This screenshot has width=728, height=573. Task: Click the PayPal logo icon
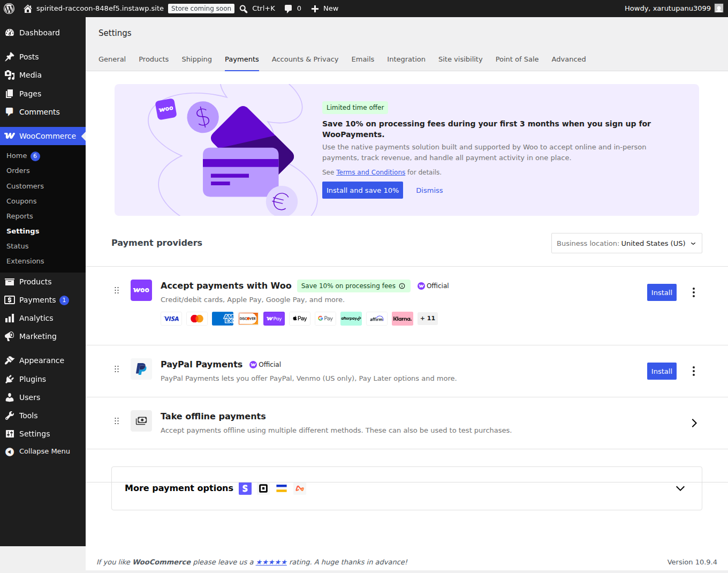141,369
